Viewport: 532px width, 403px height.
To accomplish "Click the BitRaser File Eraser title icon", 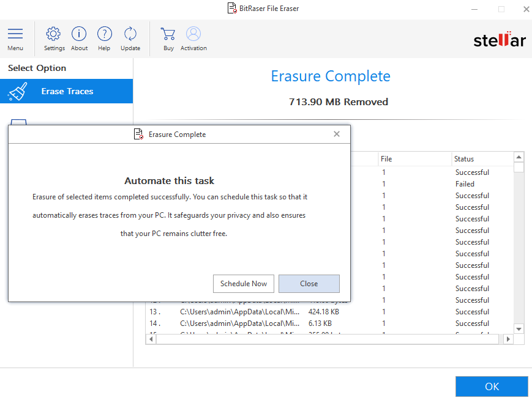I will 232,8.
